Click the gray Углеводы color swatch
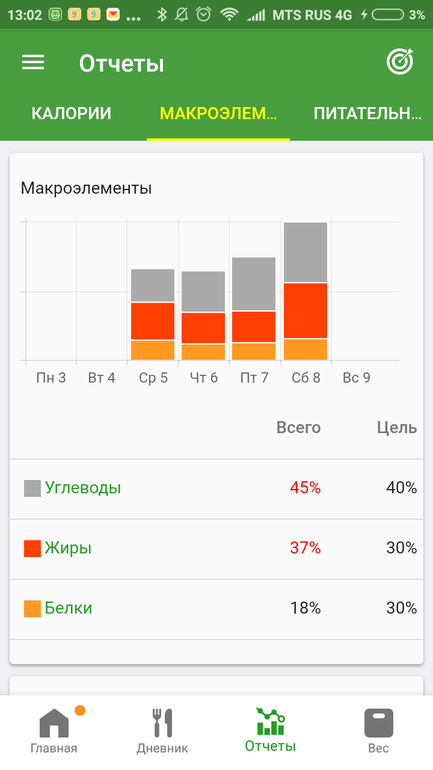The width and height of the screenshot is (433, 770). [32, 489]
